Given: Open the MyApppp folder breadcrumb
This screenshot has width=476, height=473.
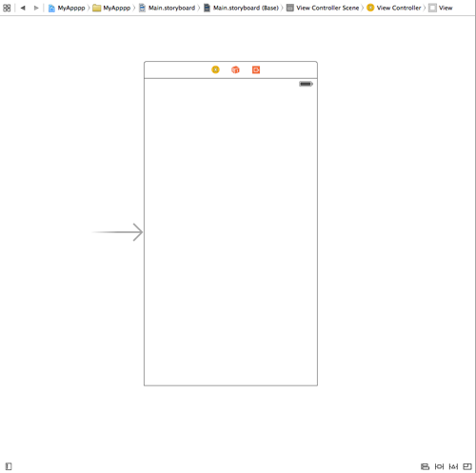Looking at the screenshot, I should click(x=111, y=8).
